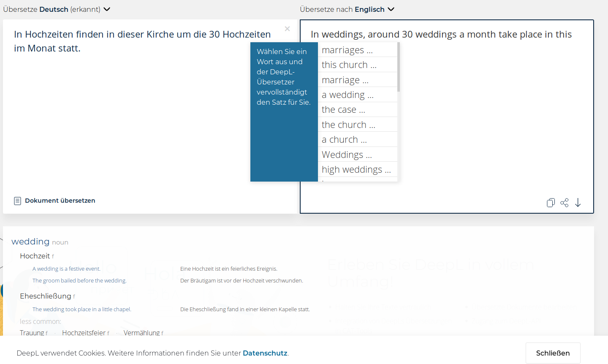Choose 'this church' from suggestions list
608x364 pixels.
coord(349,65)
